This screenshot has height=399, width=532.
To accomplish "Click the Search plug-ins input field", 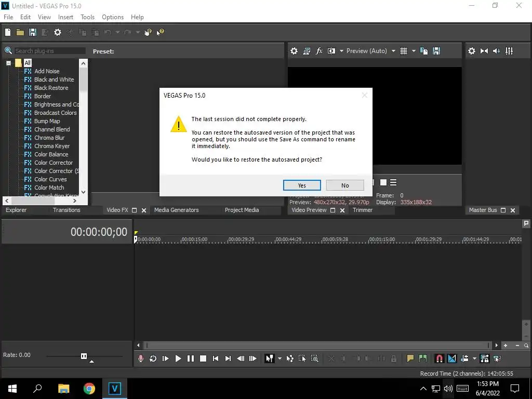I will click(50, 51).
